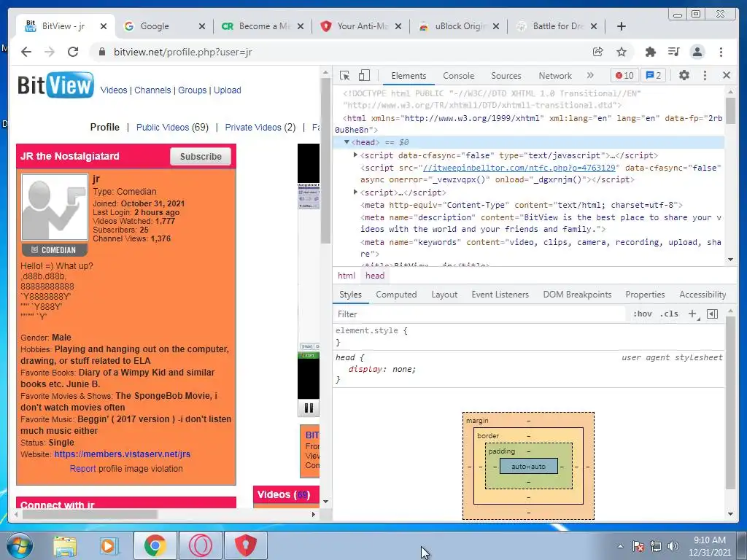Switch to the Elements tab
Screen dimensions: 747x560
pyautogui.click(x=409, y=76)
